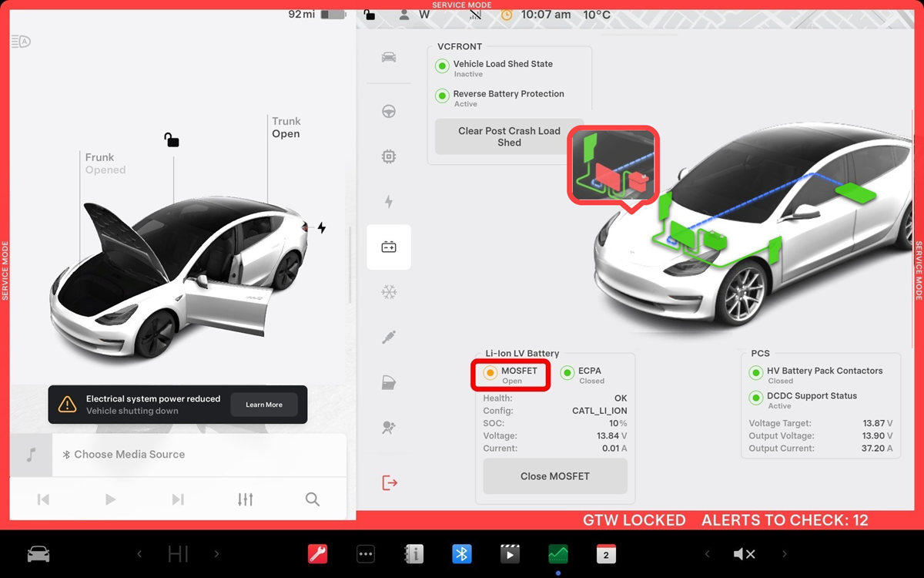Open the thermal snowflake sidebar section
Image resolution: width=924 pixels, height=578 pixels.
click(x=389, y=292)
